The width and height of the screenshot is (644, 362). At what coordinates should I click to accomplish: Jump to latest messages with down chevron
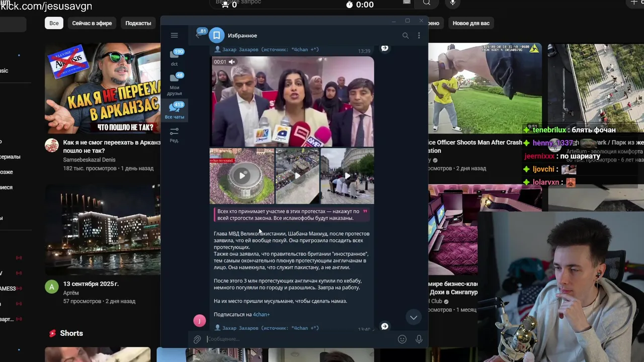[x=414, y=317]
